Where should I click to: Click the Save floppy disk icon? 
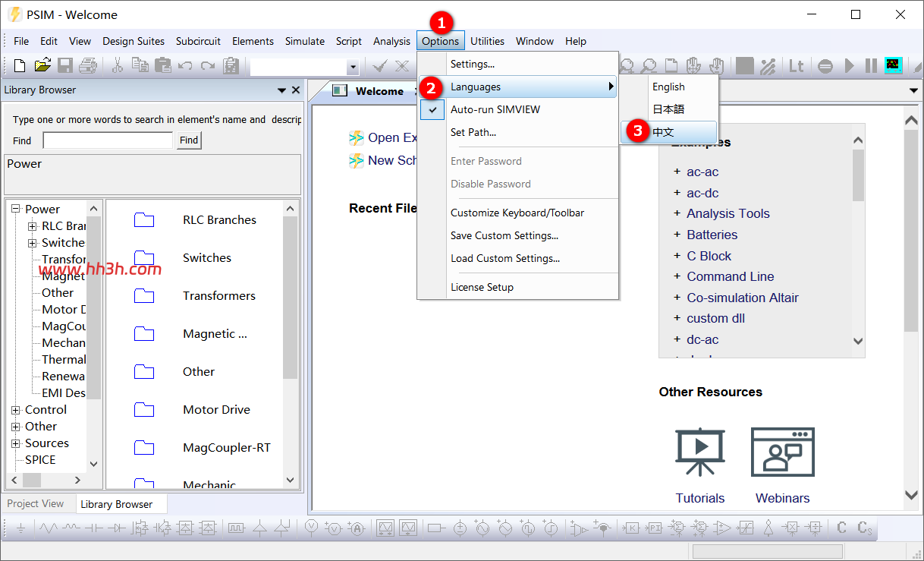tap(65, 66)
